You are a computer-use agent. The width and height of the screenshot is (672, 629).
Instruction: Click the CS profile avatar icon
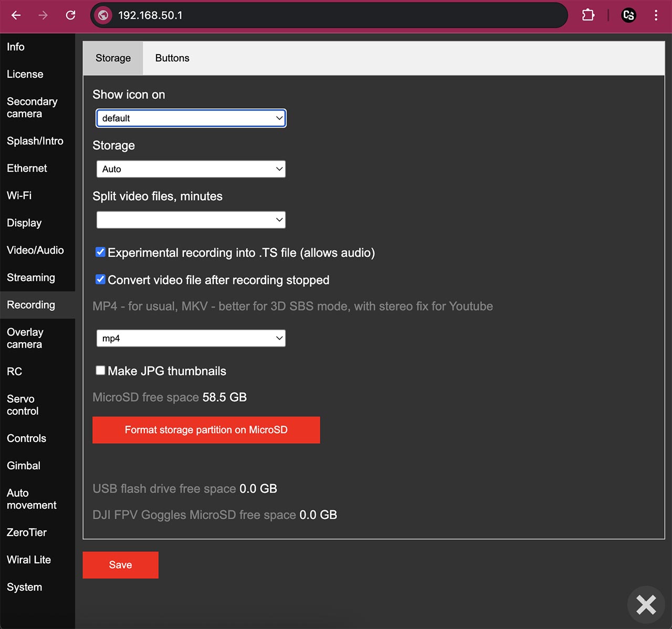point(628,15)
